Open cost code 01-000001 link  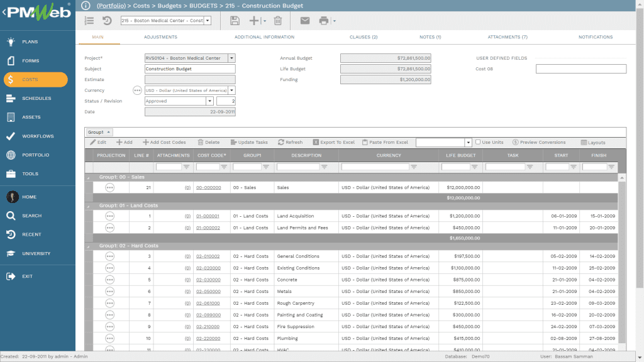tap(208, 216)
